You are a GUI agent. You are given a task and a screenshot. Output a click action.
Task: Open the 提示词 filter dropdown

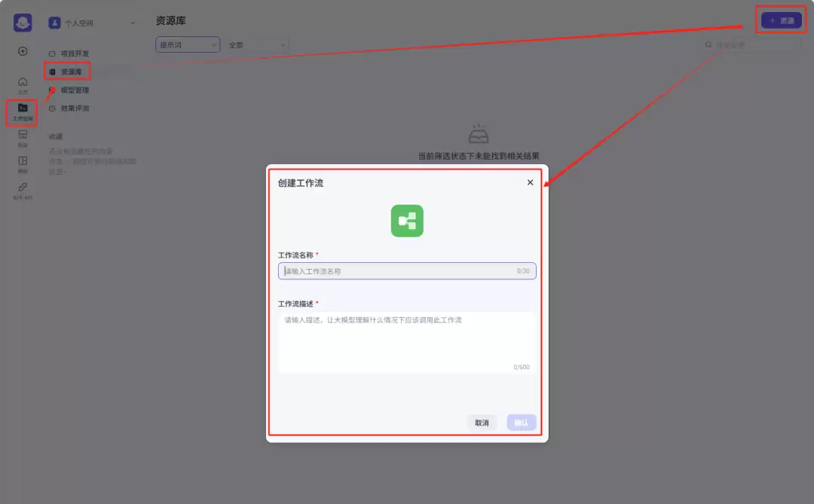(187, 44)
